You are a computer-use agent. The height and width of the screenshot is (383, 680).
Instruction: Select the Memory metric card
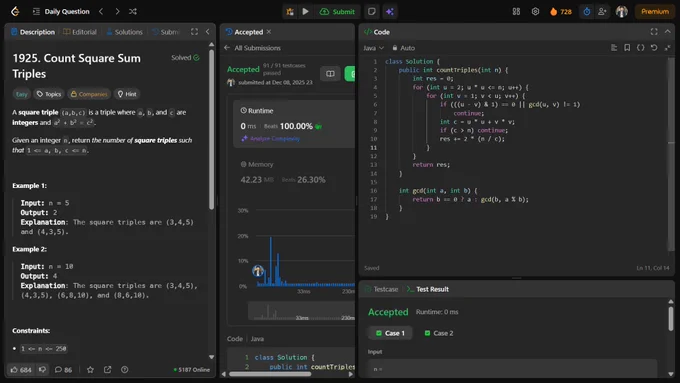pos(294,172)
